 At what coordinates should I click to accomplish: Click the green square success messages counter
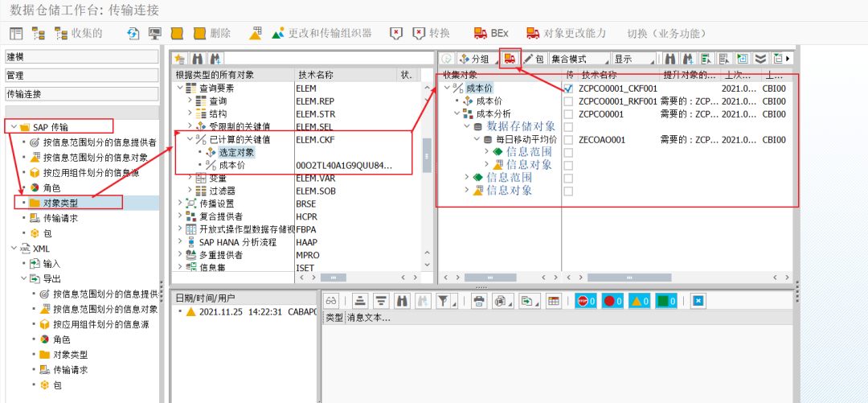pos(666,301)
